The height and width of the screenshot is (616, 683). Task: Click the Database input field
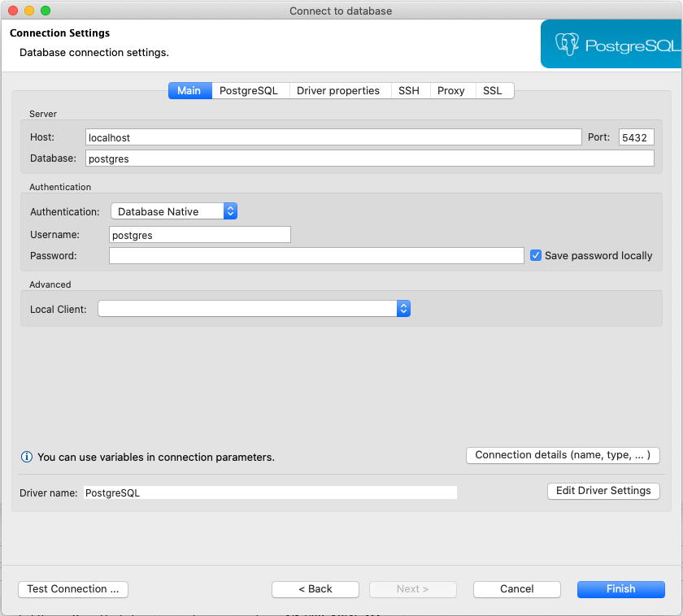[x=369, y=158]
